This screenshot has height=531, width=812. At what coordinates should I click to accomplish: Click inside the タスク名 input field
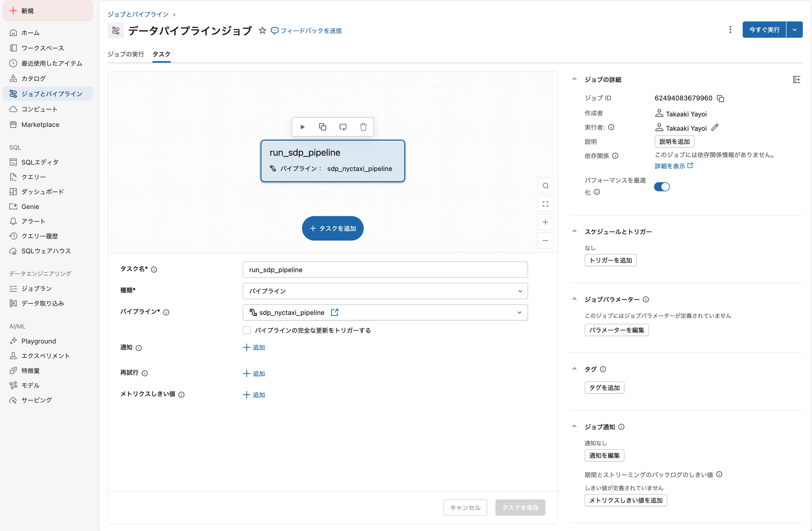click(x=385, y=269)
